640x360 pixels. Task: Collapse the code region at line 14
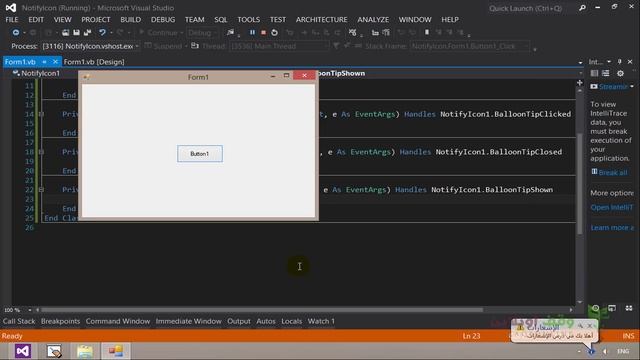pos(41,114)
